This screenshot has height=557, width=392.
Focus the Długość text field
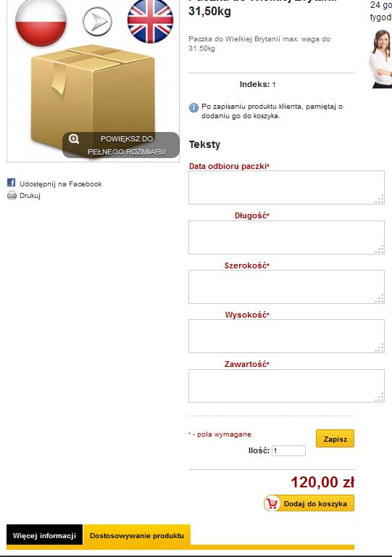tap(286, 237)
